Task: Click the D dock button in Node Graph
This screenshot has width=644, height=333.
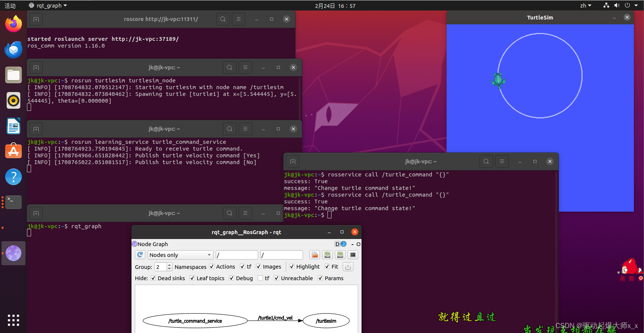Action: point(337,244)
